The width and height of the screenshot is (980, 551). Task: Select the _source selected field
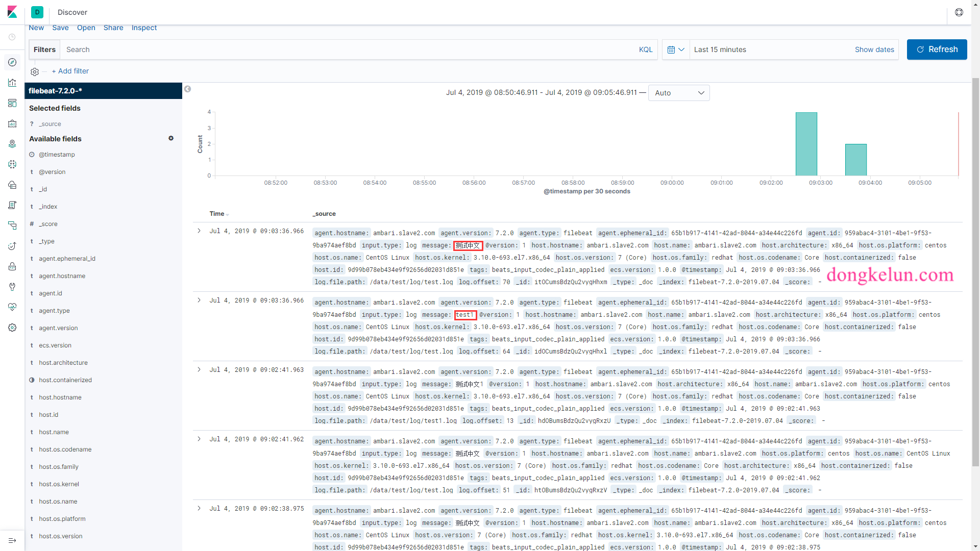[x=50, y=124]
